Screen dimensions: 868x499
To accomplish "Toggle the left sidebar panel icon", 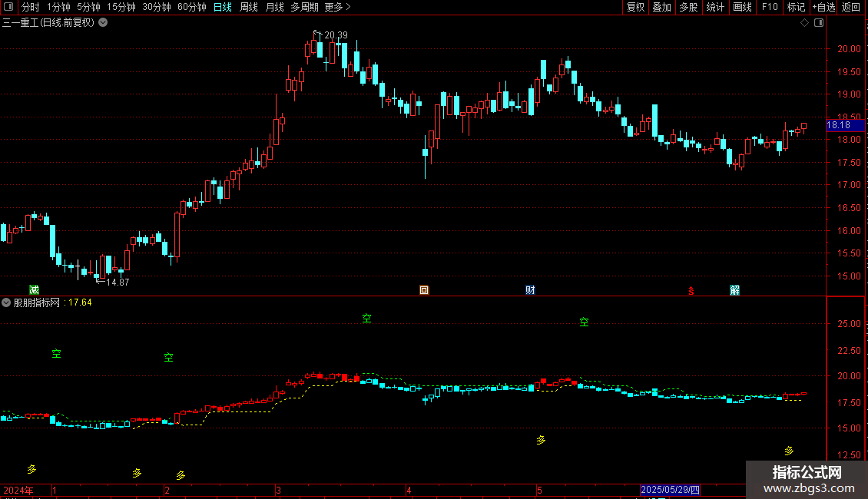I will click(x=8, y=7).
